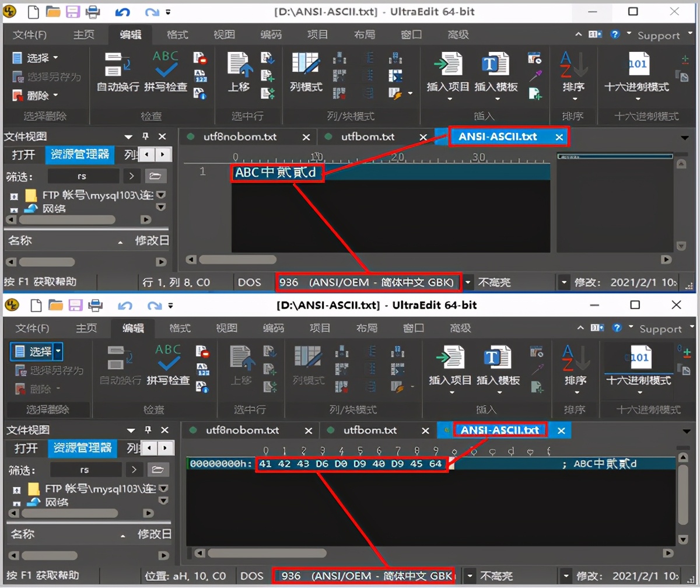This screenshot has height=588, width=700.
Task: Open 选择 dropdown arrow in hex-view window
Action: click(x=58, y=351)
